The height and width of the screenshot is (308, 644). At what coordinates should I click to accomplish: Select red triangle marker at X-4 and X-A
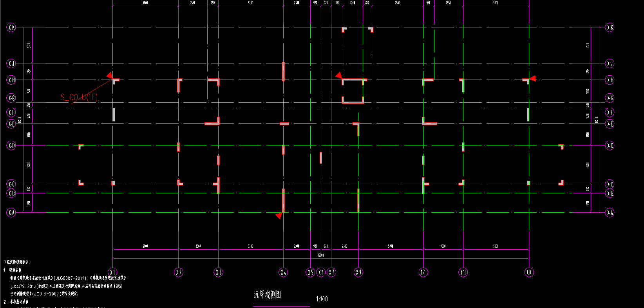279,215
